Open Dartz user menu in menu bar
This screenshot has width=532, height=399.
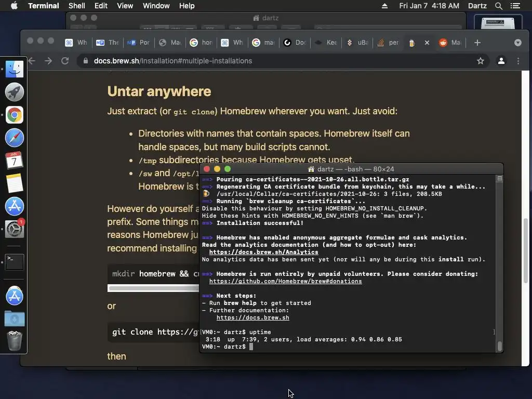(x=477, y=6)
